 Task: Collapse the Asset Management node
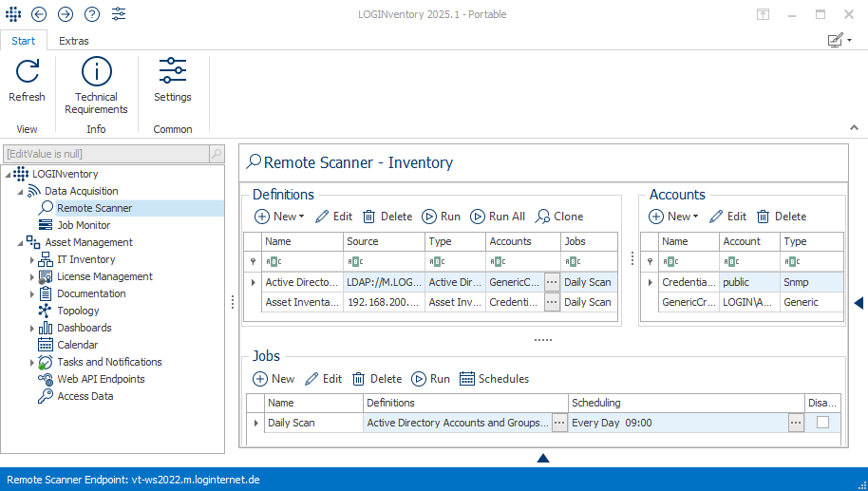(x=20, y=242)
